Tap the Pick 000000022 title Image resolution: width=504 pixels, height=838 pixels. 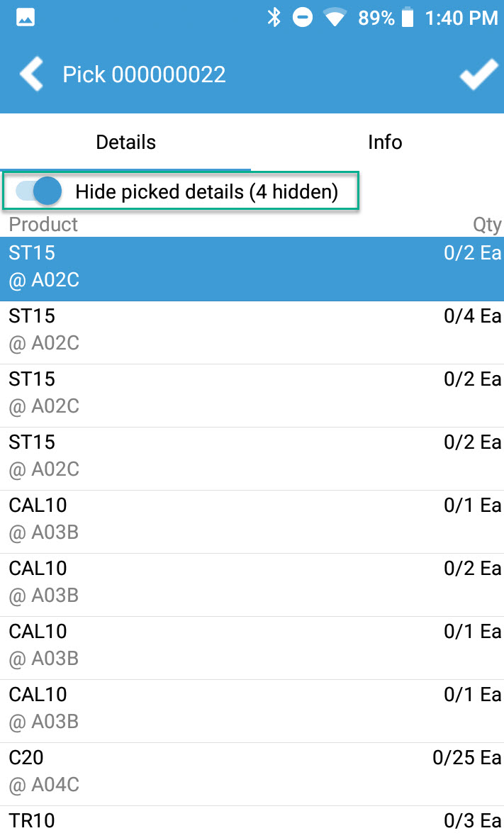(x=144, y=74)
